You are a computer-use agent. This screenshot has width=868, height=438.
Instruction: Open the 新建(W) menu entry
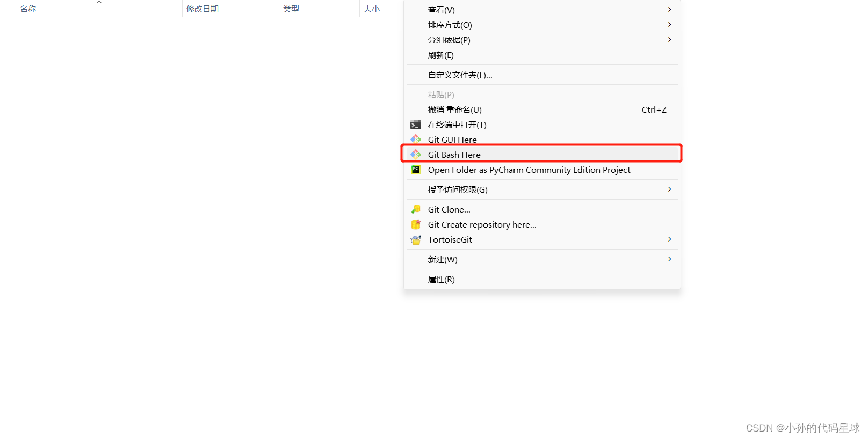point(542,259)
